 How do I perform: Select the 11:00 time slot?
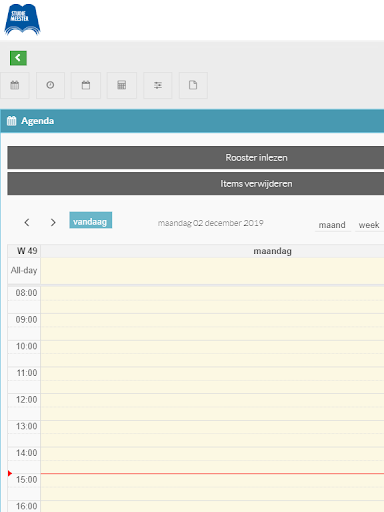click(x=212, y=373)
